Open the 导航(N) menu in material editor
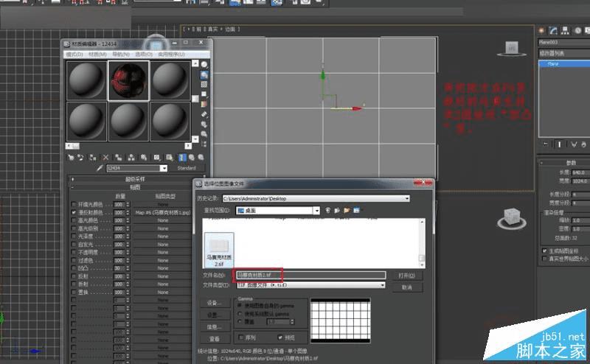The image size is (590, 364). [121, 55]
